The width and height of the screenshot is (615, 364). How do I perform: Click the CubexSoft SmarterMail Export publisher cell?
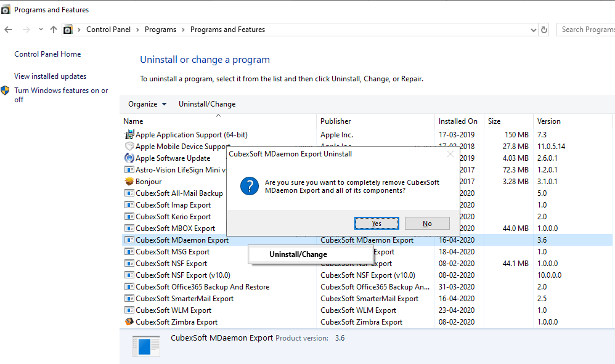(x=369, y=299)
